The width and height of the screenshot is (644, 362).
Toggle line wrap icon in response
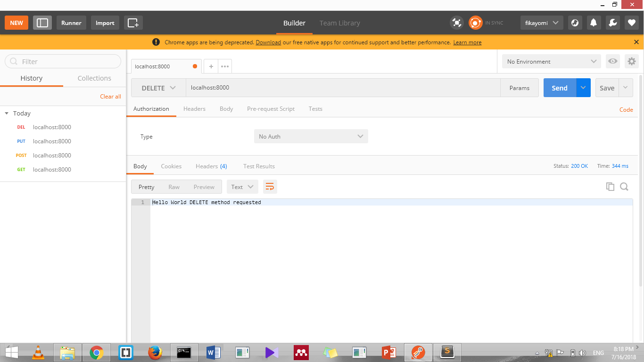click(x=270, y=187)
